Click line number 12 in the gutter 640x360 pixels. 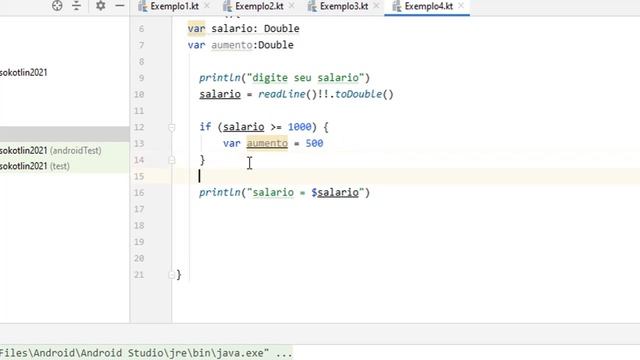139,127
